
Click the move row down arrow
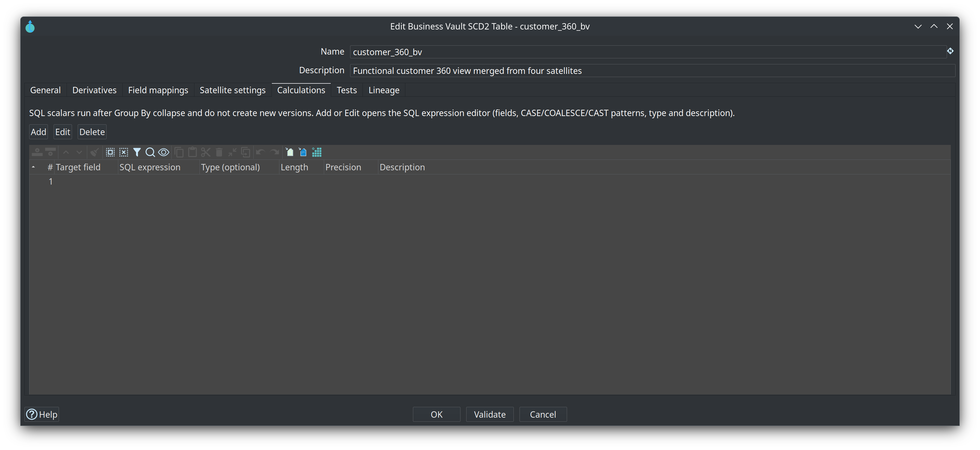[x=79, y=153]
